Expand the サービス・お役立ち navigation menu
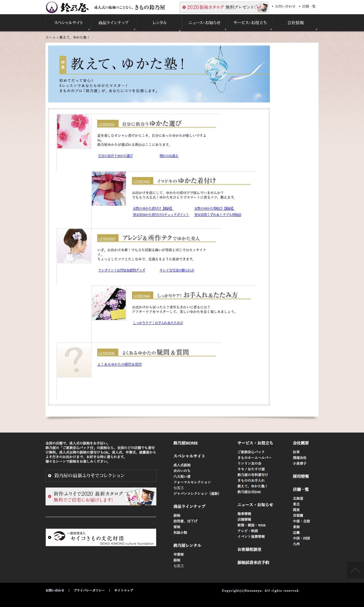This screenshot has width=364, height=607. coord(250,23)
